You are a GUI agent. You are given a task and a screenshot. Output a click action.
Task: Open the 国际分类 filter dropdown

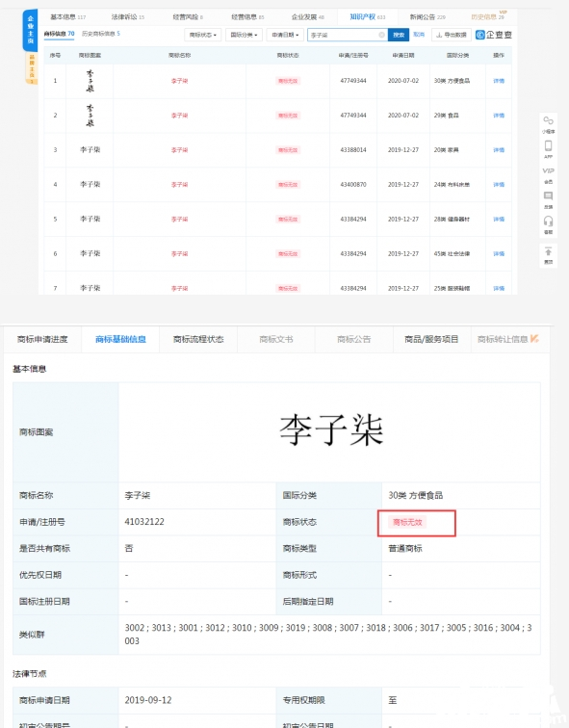point(244,35)
